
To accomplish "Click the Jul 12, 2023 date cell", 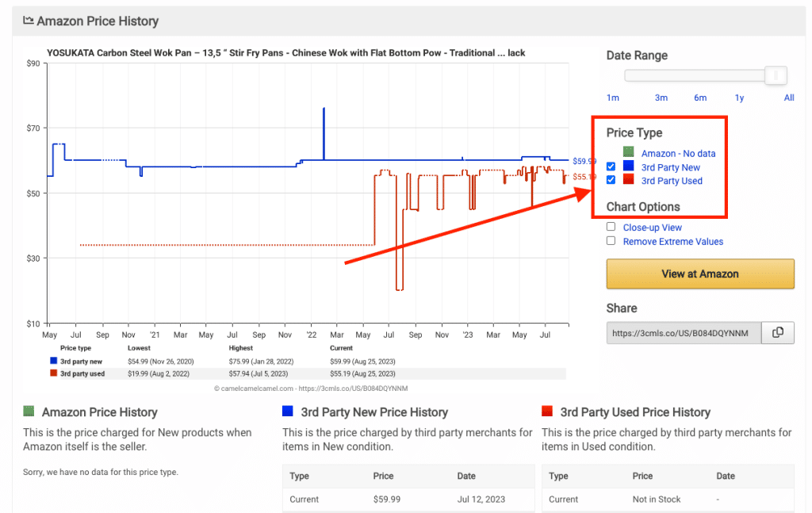I will (481, 500).
